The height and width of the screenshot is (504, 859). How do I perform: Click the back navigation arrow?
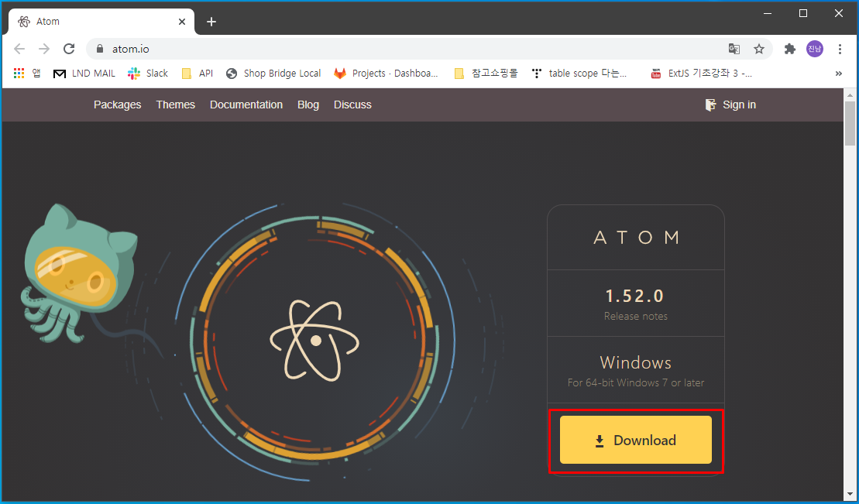point(19,49)
